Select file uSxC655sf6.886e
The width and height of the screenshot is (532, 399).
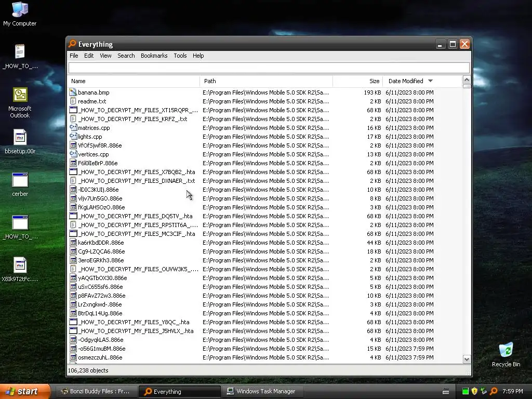tap(100, 287)
